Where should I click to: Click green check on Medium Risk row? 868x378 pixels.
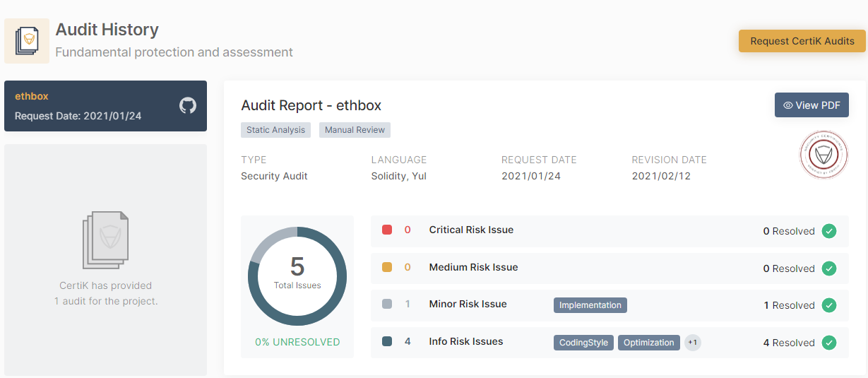(x=829, y=268)
